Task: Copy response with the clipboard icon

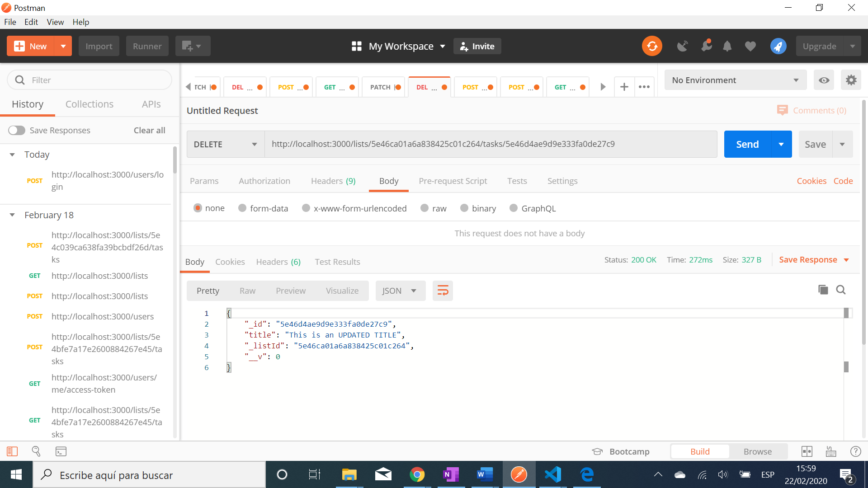Action: pos(823,290)
